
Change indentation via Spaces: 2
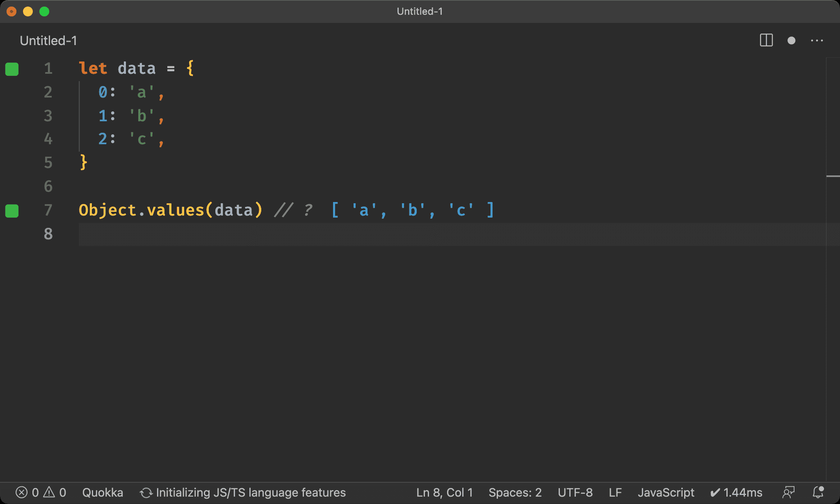[x=515, y=492]
